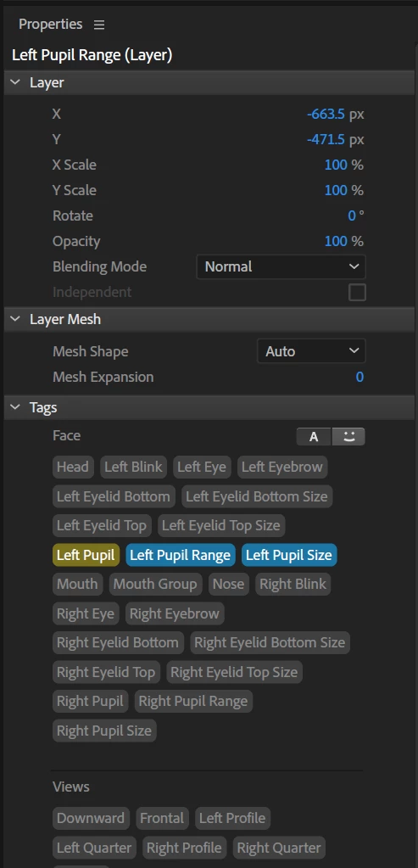Edit the X position value -663.5
The image size is (418, 868).
(326, 114)
